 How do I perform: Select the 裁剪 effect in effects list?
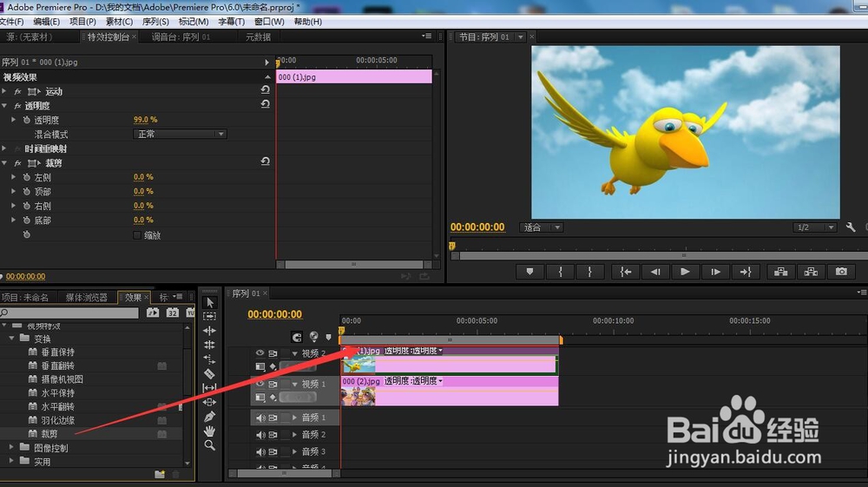[49, 434]
